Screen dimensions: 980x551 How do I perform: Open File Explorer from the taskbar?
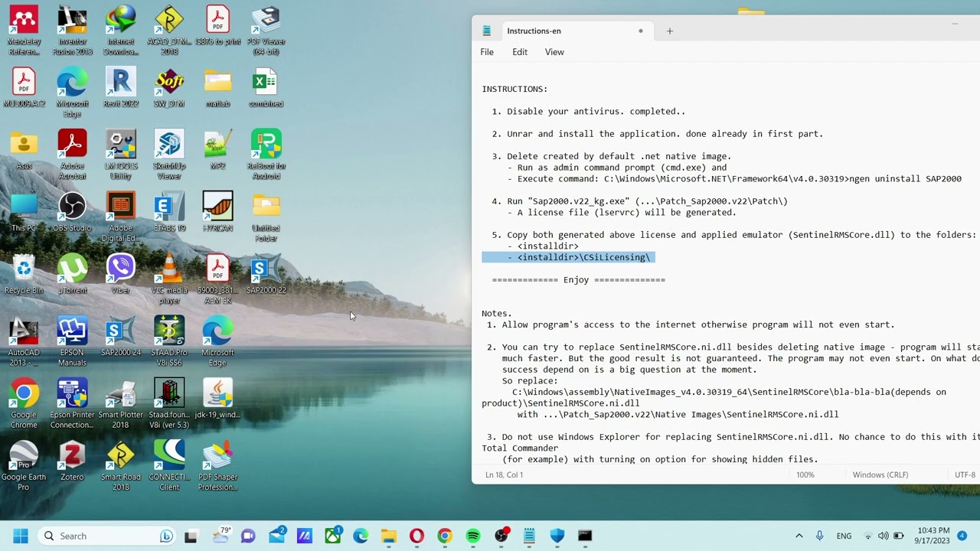(x=389, y=536)
